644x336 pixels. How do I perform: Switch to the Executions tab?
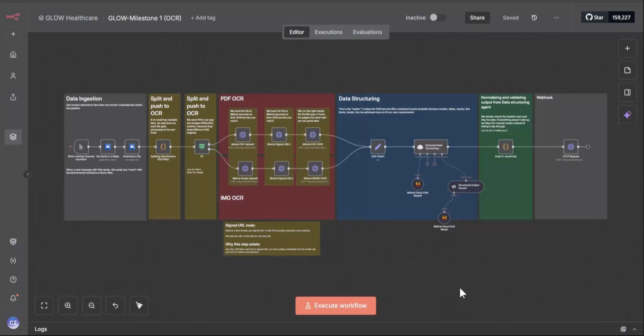[x=328, y=32]
